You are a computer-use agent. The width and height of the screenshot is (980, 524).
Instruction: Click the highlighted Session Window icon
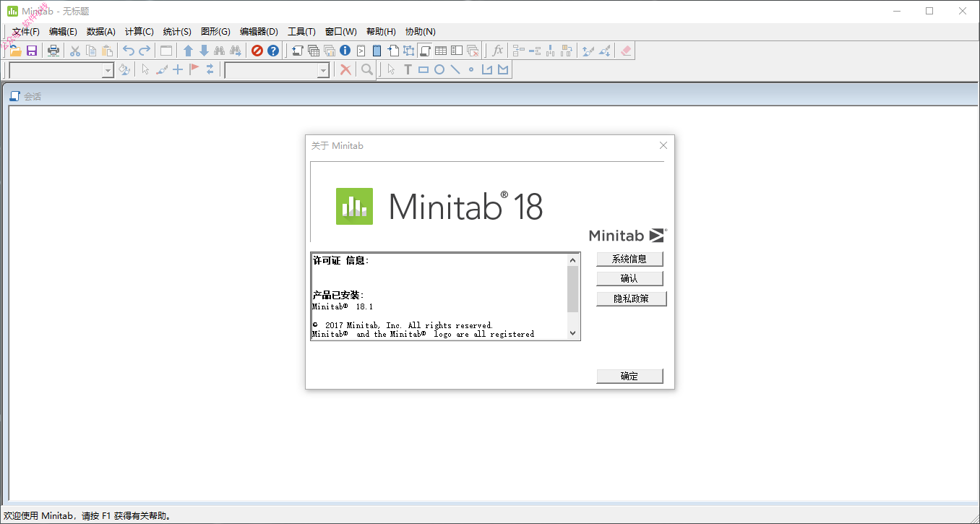tap(425, 51)
